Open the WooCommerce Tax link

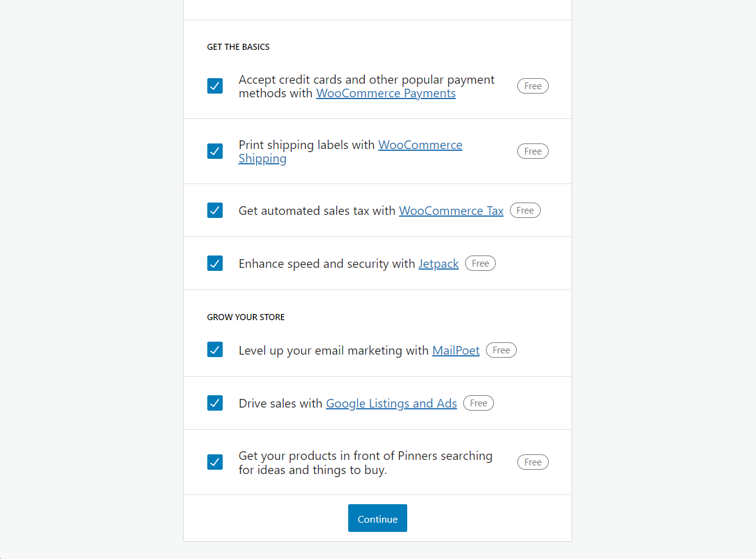[x=451, y=211]
